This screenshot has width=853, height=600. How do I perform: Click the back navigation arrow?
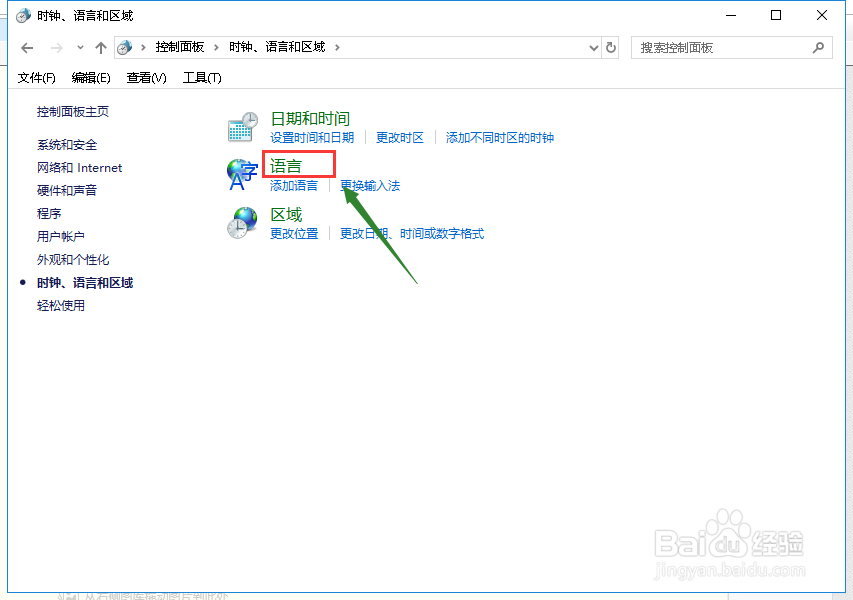pyautogui.click(x=26, y=47)
